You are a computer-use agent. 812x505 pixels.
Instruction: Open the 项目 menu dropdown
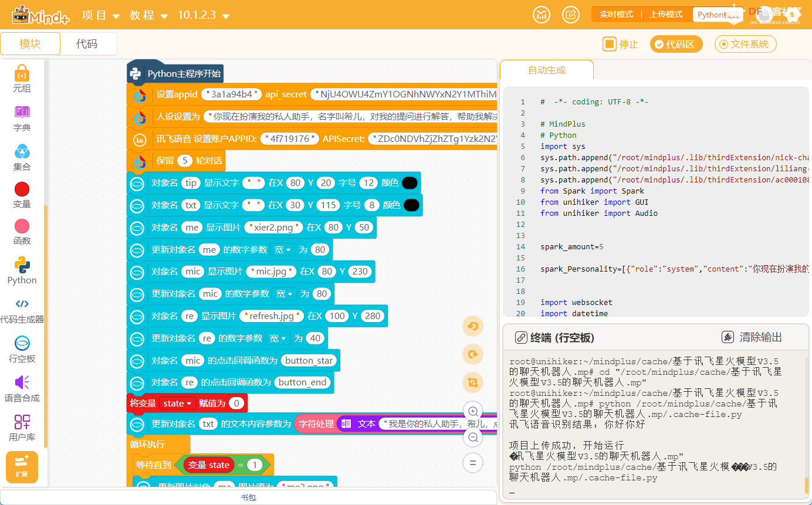click(100, 15)
